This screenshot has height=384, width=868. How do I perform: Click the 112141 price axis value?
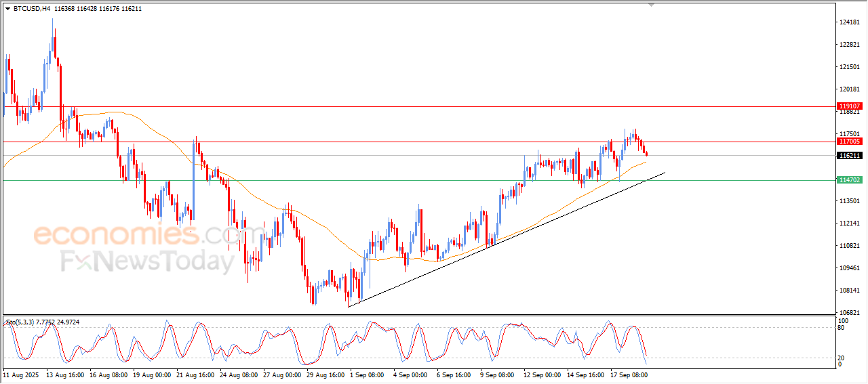point(850,223)
